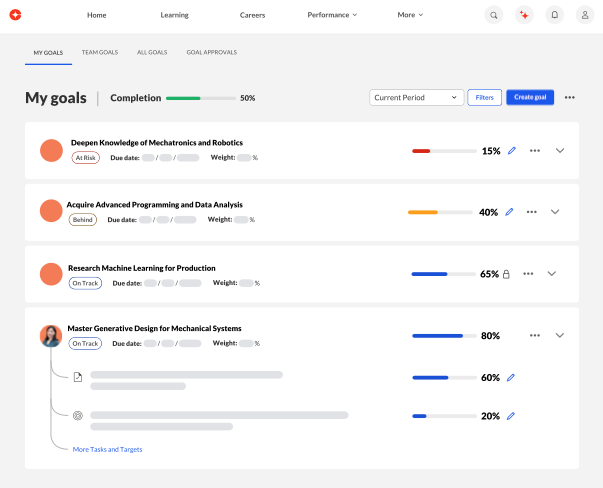This screenshot has height=488, width=603.
Task: Click the 20% target progress bar
Action: coord(445,416)
